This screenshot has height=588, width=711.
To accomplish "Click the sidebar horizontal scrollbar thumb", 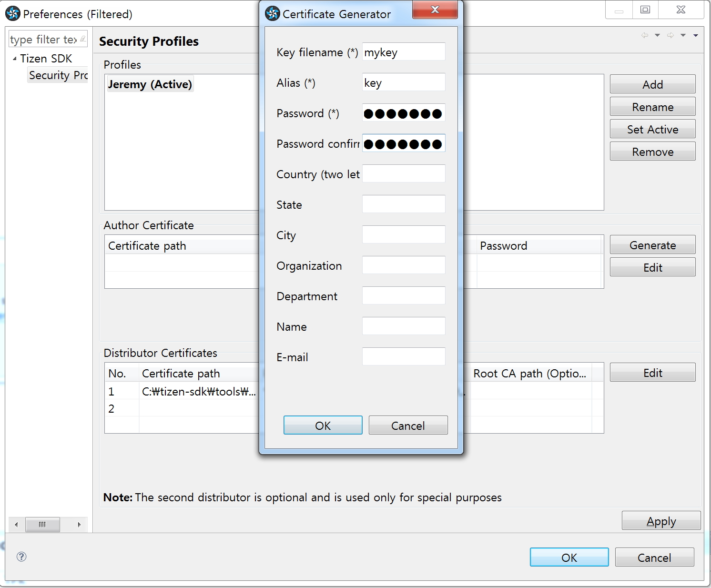I will click(x=42, y=525).
